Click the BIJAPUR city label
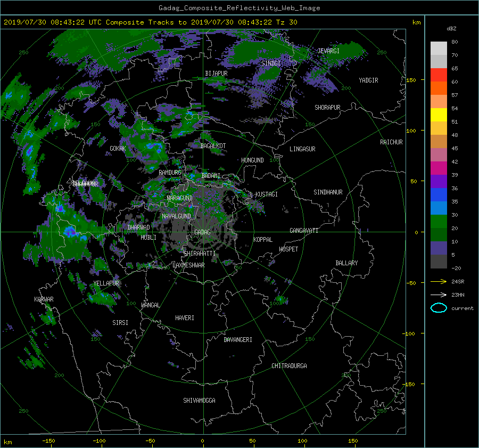Viewport: 479px width, 448px height. click(216, 74)
